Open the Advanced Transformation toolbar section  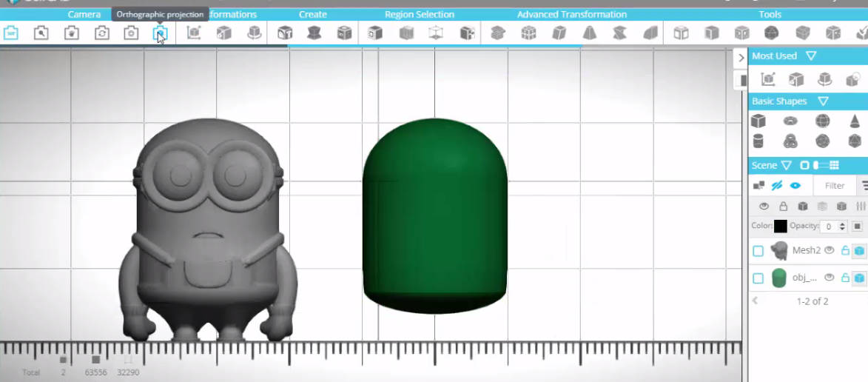pyautogui.click(x=572, y=14)
